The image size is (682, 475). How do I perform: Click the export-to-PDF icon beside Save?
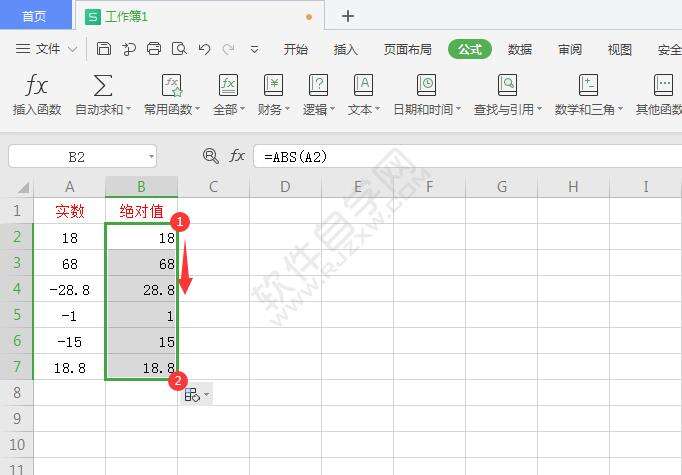[x=129, y=49]
